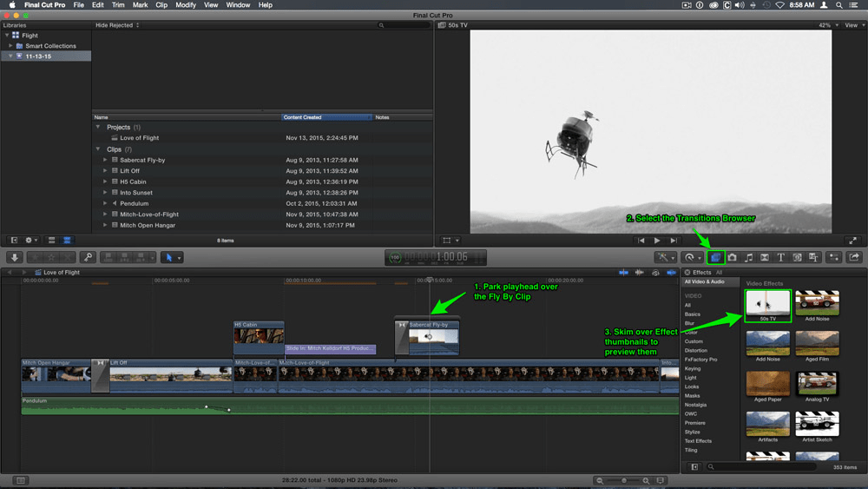Open the Clip menu
The width and height of the screenshot is (868, 489).
161,5
